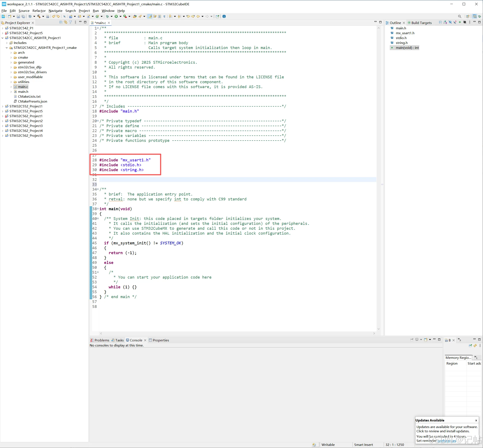Screen dimensions: 483x448
Task: Toggle Mark Occurrences highlighter in toolbar
Action: 150,17
